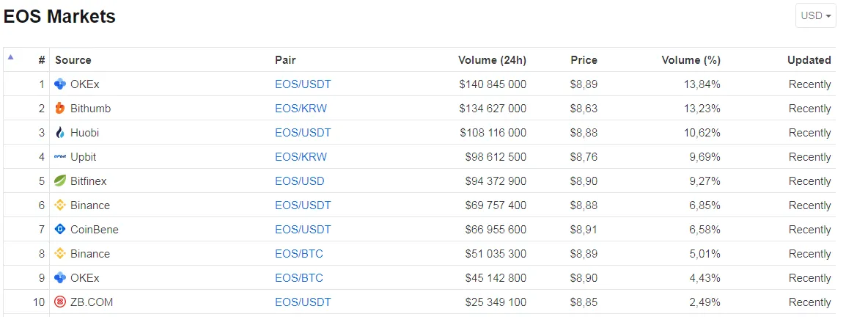Screen dimensions: 868x317
Task: Click OKEx source name in row 1
Action: click(x=85, y=84)
